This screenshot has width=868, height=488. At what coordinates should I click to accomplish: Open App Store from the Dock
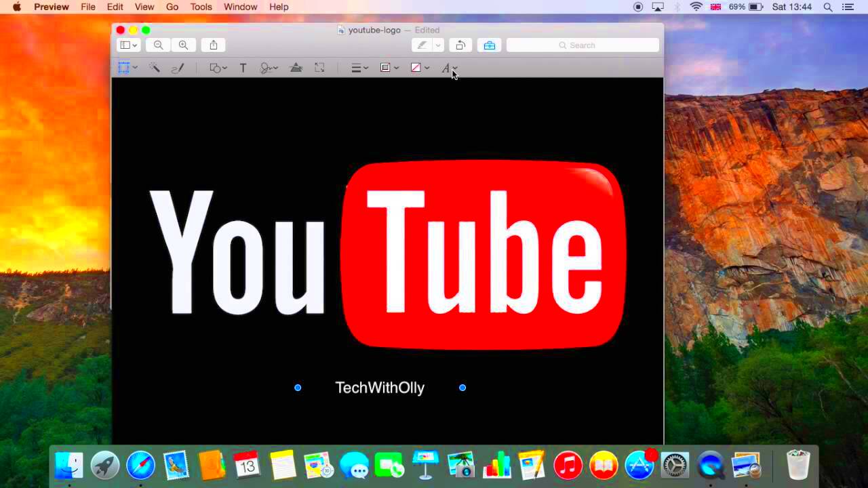639,466
